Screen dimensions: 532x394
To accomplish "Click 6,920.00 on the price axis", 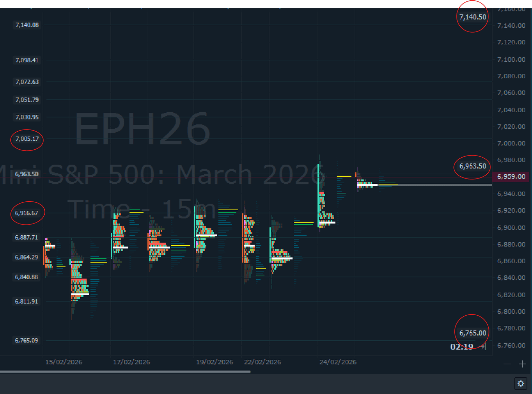I will point(511,211).
